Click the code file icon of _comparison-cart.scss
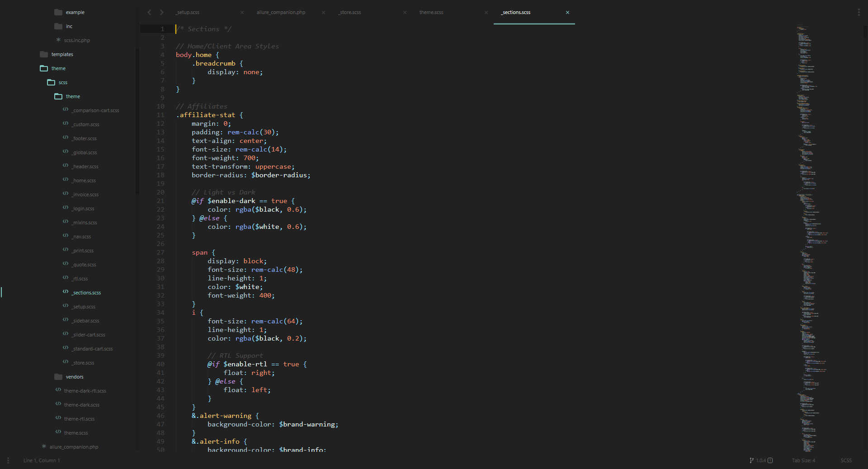The height and width of the screenshot is (469, 868). (66, 109)
